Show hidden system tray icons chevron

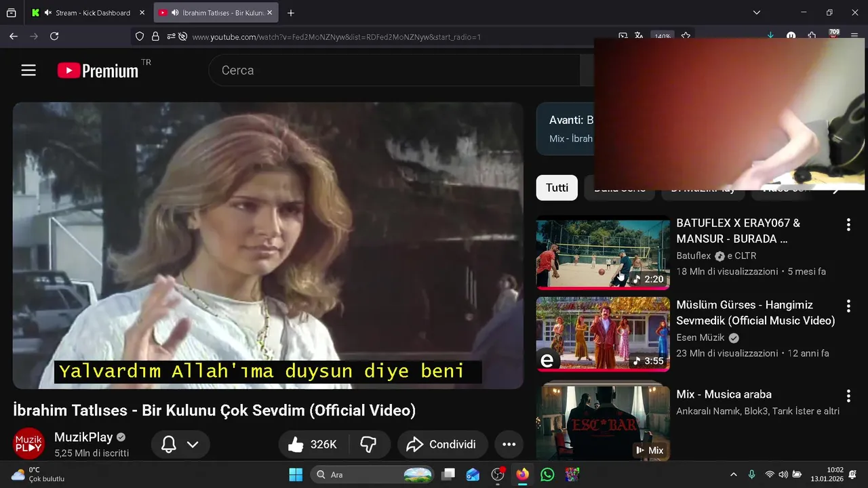(733, 474)
